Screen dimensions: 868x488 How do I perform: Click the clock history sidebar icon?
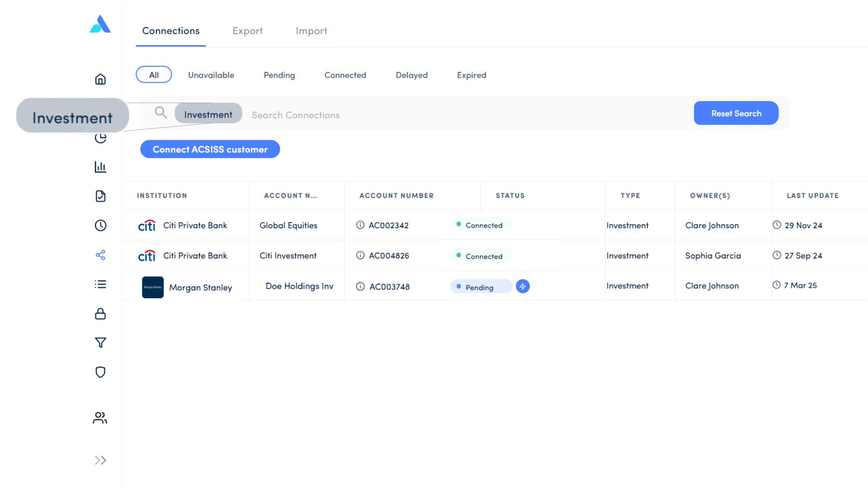coord(100,225)
